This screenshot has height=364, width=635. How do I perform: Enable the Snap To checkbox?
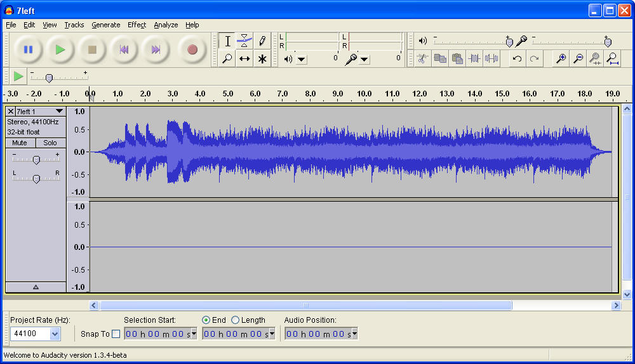(116, 334)
